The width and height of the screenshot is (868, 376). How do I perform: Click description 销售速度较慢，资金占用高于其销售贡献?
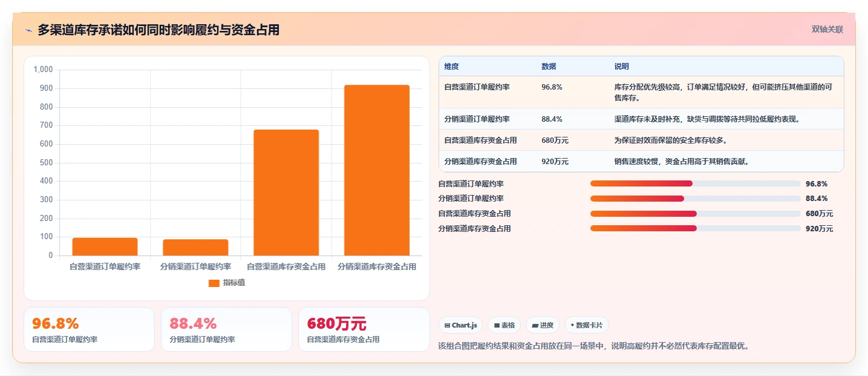(x=681, y=162)
